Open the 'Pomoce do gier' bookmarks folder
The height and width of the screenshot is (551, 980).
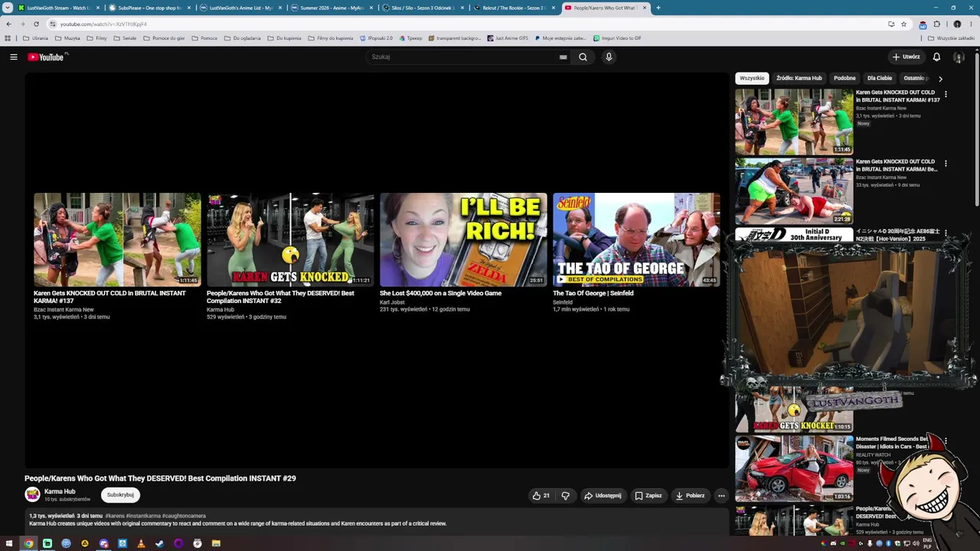click(x=163, y=37)
